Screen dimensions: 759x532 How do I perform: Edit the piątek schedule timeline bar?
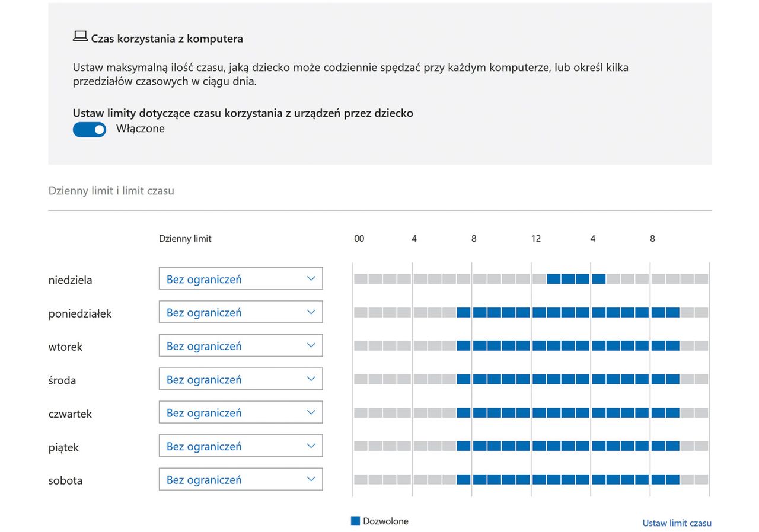pos(531,446)
